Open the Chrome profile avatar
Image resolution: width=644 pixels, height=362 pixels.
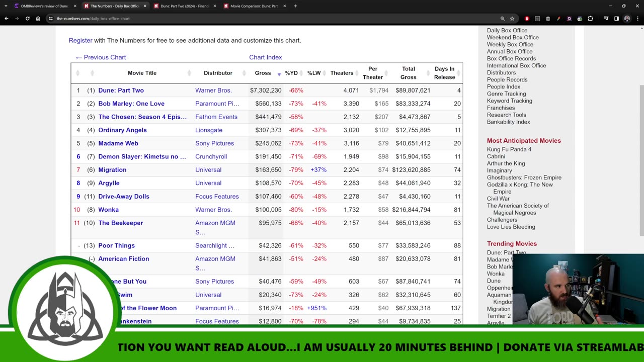coord(627,19)
